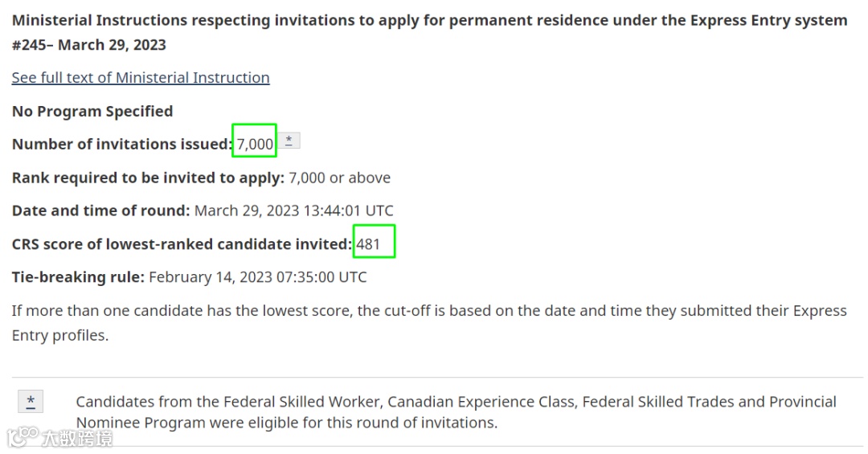Click the February 14, 2023 07:35:00 UTC value
This screenshot has width=868, height=454.
click(257, 277)
